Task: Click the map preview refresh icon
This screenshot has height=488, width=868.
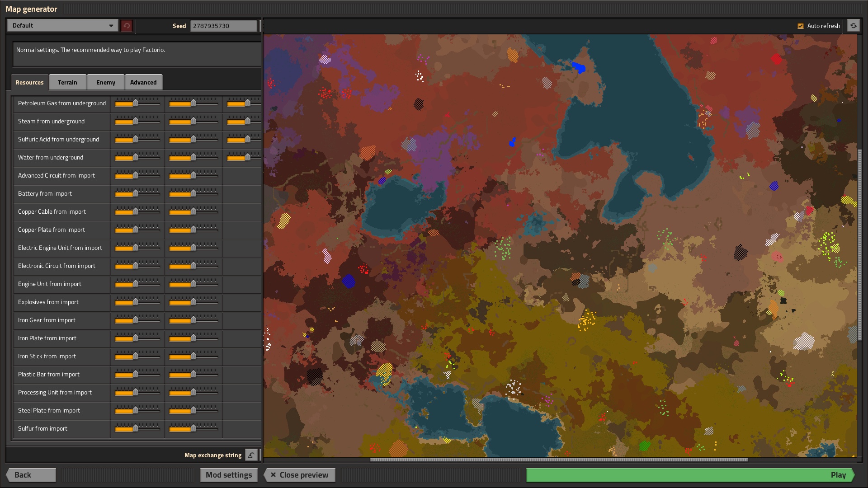Action: 853,26
